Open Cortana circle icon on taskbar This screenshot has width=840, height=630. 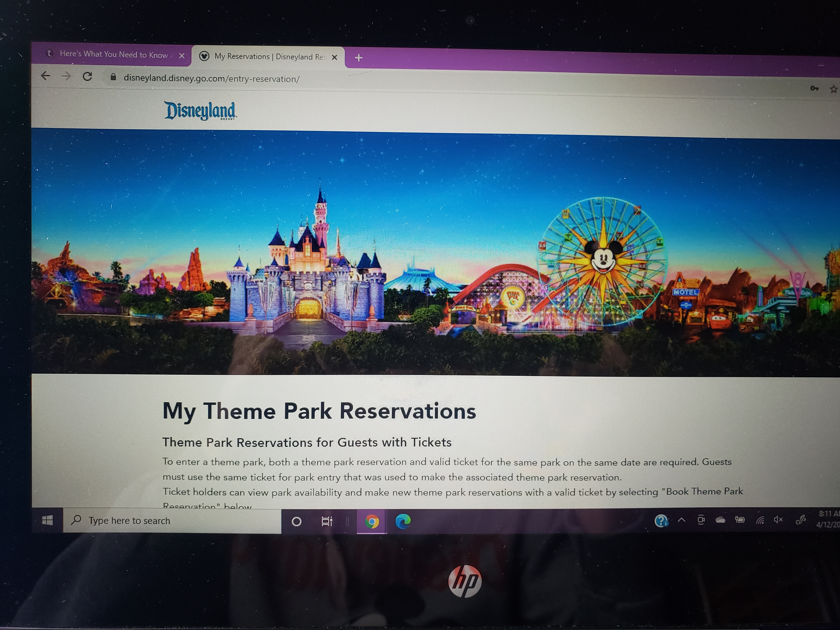pyautogui.click(x=297, y=521)
